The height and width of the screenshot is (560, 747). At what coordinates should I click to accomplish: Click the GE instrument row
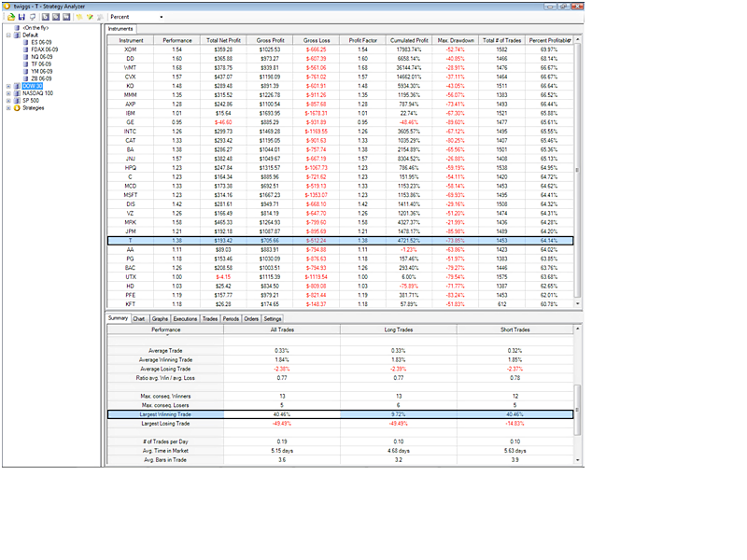(x=341, y=122)
